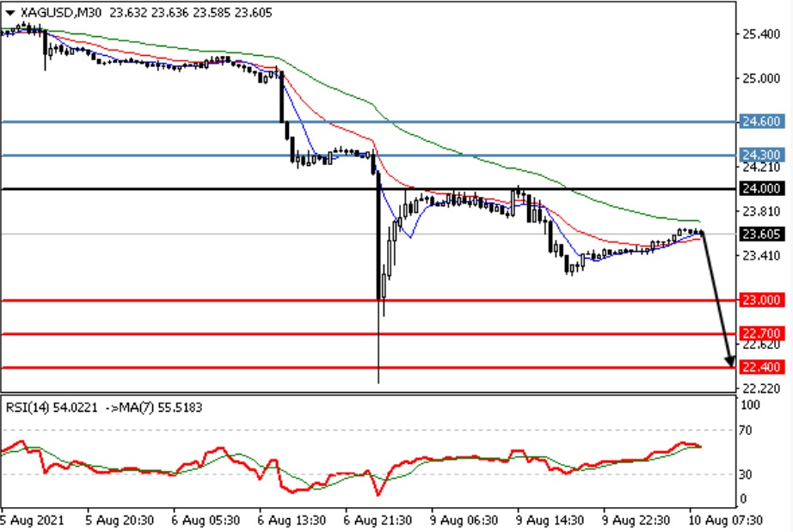Select the blue 24.600 price level label
The height and width of the screenshot is (532, 793).
(x=762, y=121)
